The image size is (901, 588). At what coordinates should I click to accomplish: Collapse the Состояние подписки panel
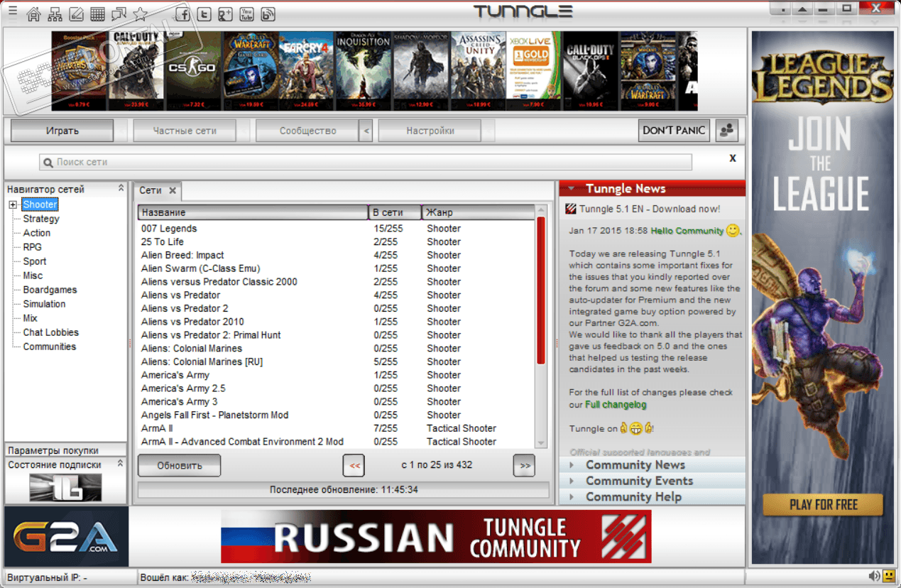coord(121,464)
